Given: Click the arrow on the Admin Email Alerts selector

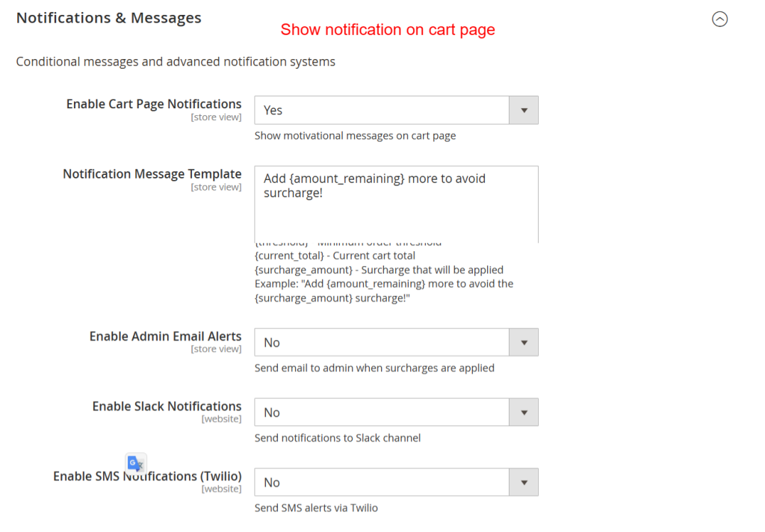Looking at the screenshot, I should tap(524, 342).
